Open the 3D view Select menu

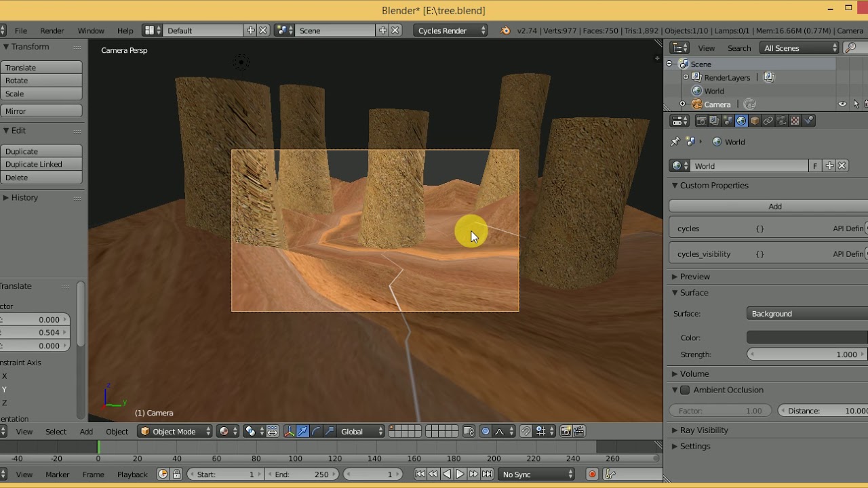coord(56,431)
